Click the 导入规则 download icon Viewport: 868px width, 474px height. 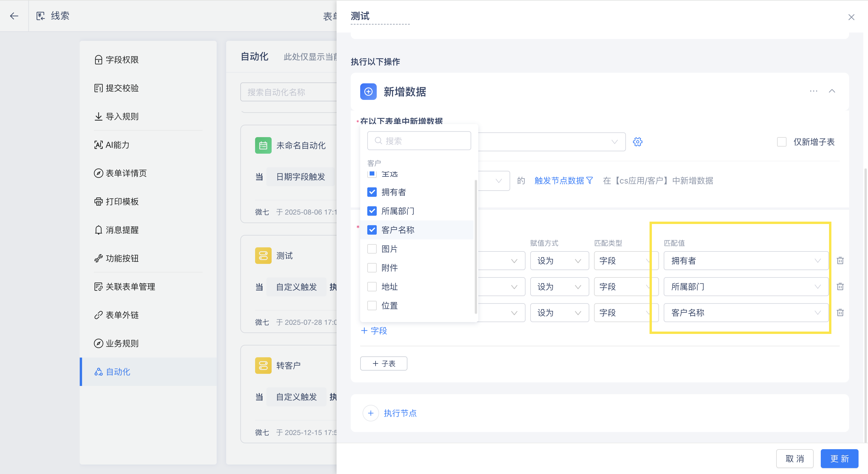pos(98,116)
